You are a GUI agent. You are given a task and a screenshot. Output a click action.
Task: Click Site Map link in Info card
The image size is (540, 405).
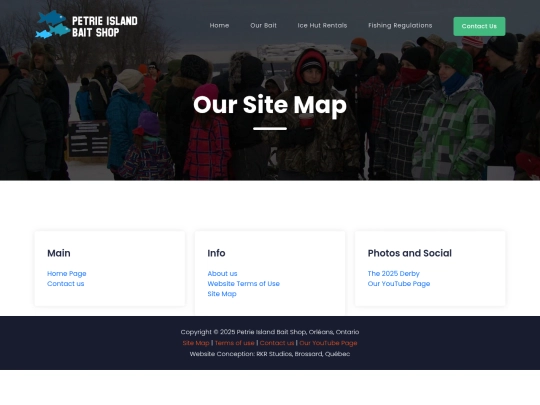coord(222,294)
